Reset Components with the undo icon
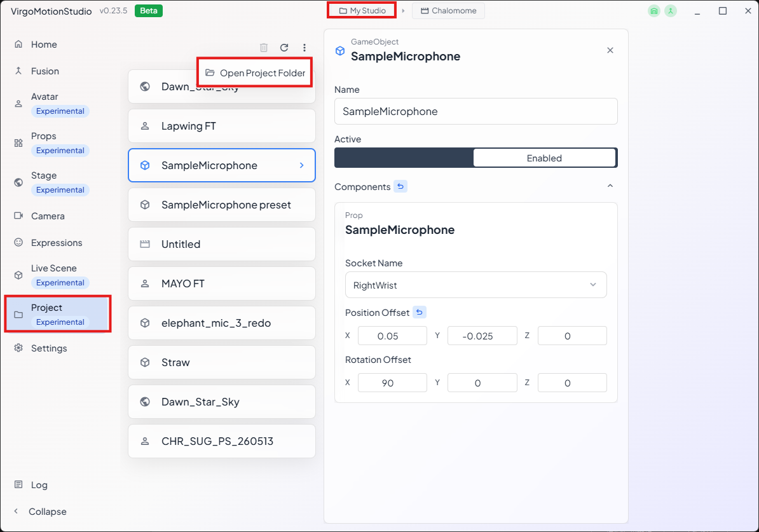This screenshot has height=532, width=759. click(400, 186)
